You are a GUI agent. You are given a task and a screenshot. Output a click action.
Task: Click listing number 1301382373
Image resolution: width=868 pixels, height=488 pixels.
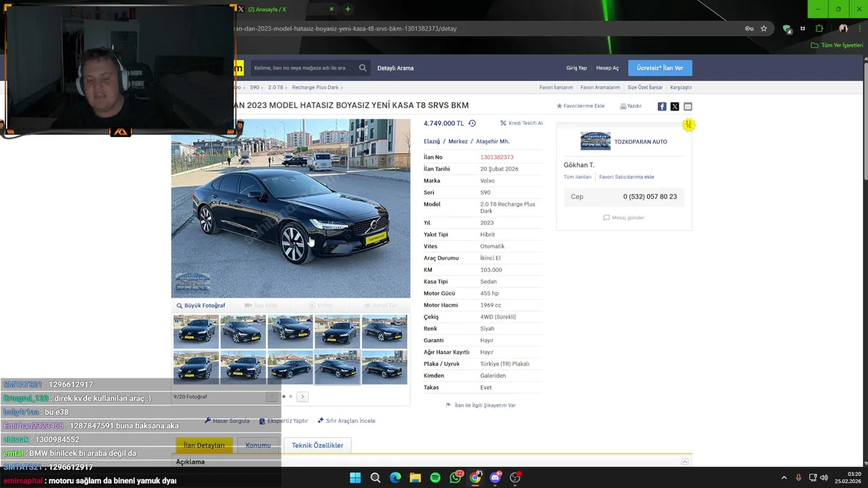[x=497, y=157]
